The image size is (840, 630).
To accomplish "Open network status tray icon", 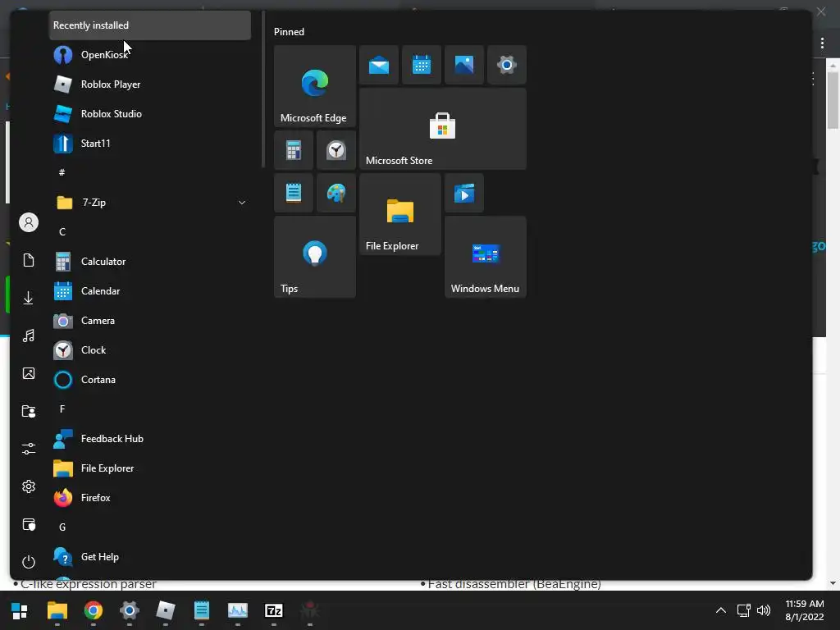I will click(x=743, y=610).
